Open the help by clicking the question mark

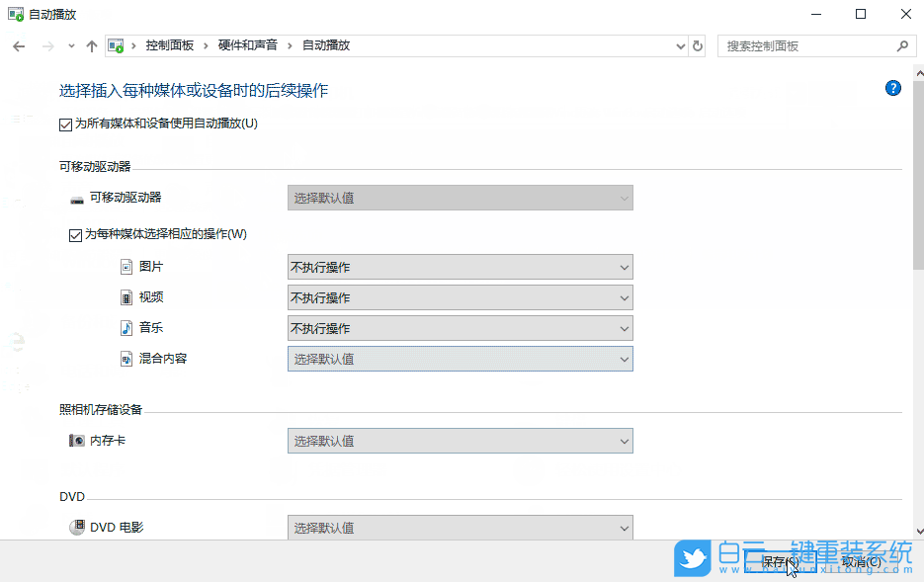click(x=892, y=87)
